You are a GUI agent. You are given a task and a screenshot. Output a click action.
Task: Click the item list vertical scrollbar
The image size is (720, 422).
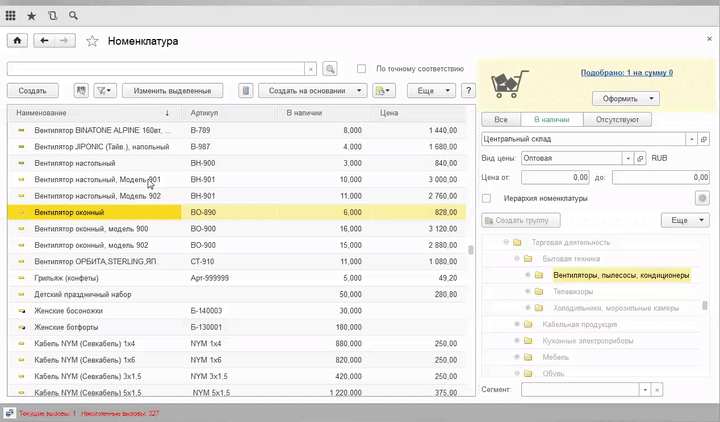pyautogui.click(x=471, y=250)
